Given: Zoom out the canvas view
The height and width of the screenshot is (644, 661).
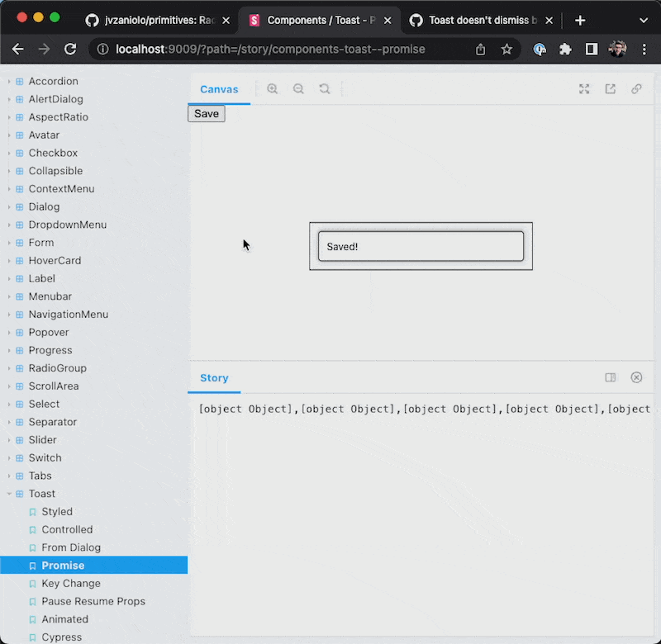Looking at the screenshot, I should point(298,88).
